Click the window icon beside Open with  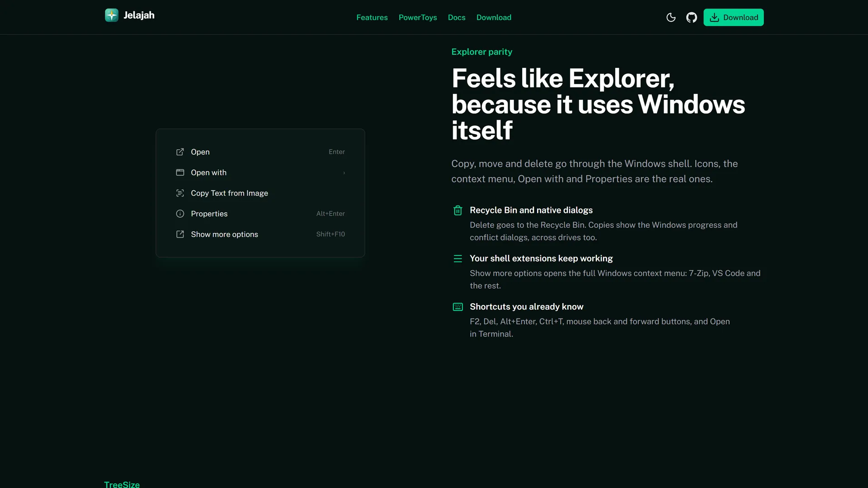coord(180,173)
